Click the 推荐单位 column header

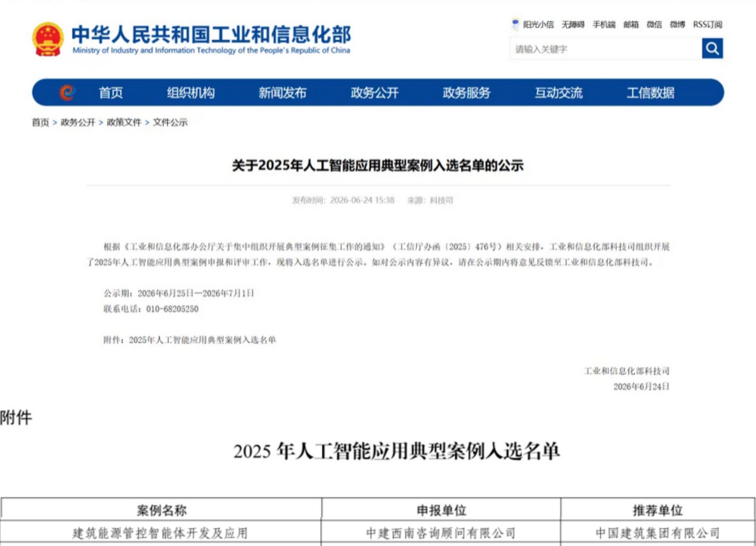tap(657, 510)
